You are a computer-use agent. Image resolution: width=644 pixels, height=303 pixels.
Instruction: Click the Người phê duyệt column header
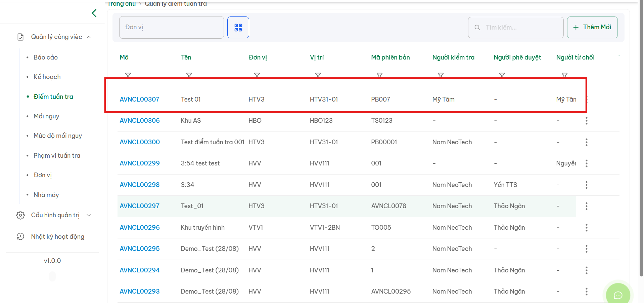click(517, 58)
